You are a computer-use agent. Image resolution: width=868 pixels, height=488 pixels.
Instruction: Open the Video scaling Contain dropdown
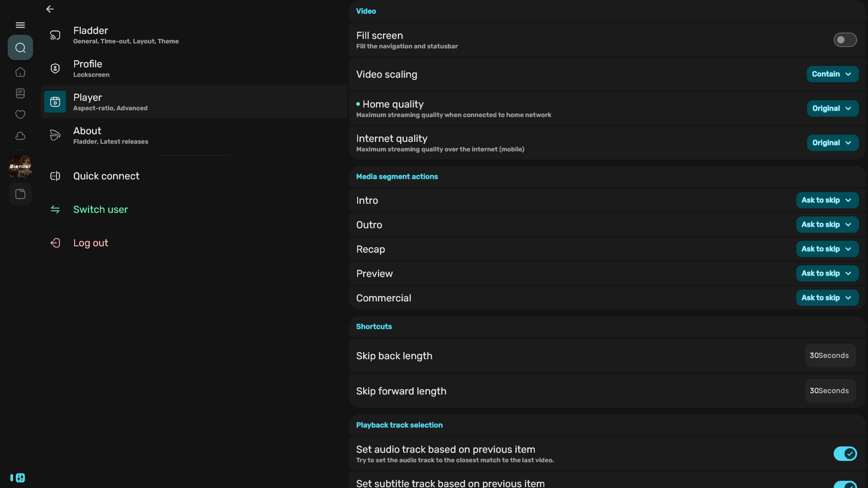[832, 74]
